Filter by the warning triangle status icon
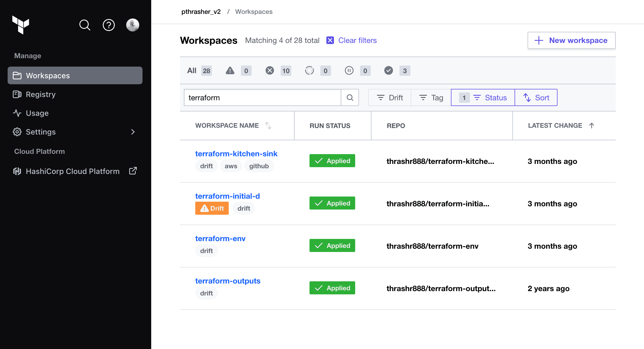Image resolution: width=644 pixels, height=349 pixels. [x=230, y=71]
